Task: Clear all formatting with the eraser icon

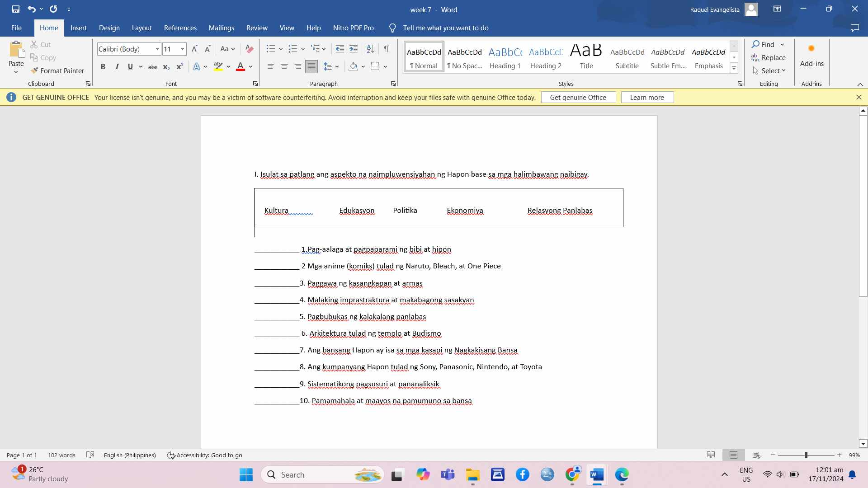Action: [x=249, y=49]
